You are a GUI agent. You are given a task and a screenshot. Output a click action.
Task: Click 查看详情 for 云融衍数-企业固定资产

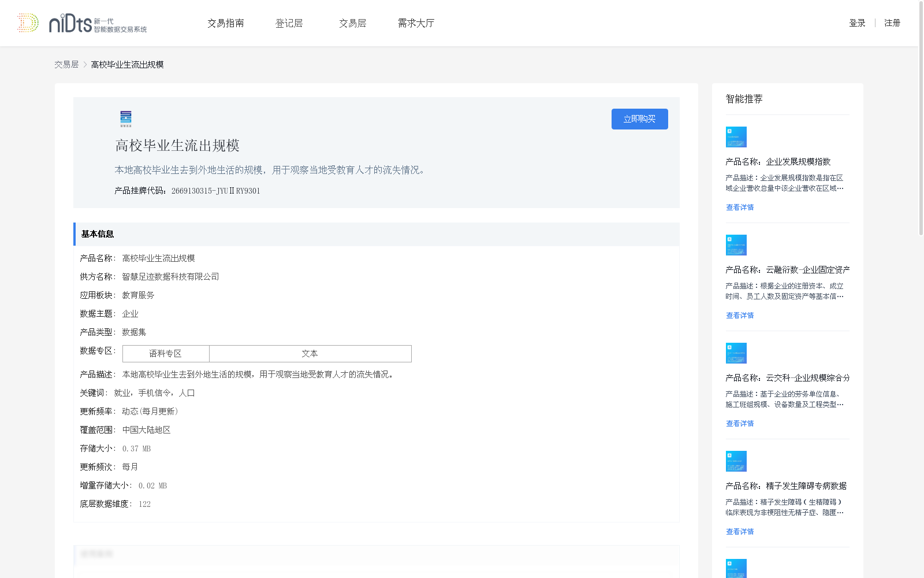[x=740, y=316]
